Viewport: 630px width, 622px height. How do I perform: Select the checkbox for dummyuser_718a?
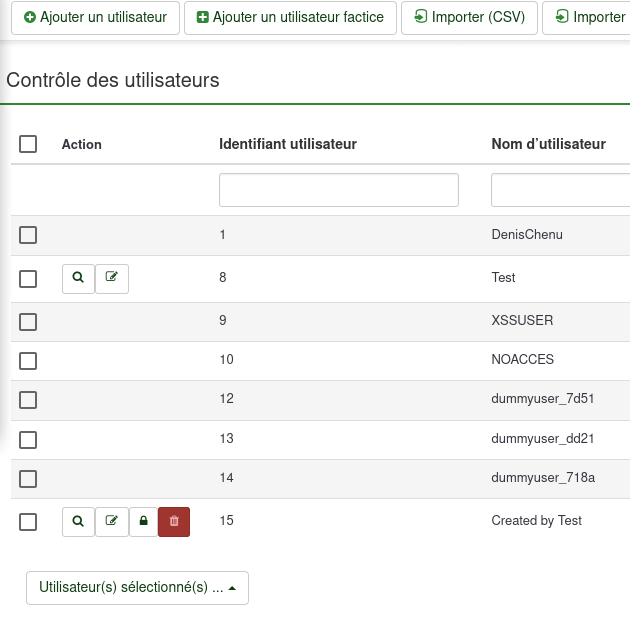(28, 478)
